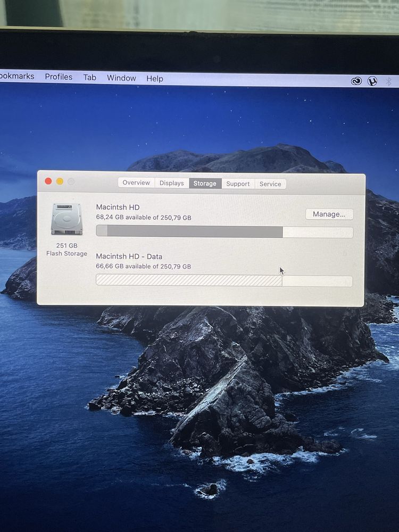Switch to the Overview tab
399x532 pixels.
click(136, 182)
